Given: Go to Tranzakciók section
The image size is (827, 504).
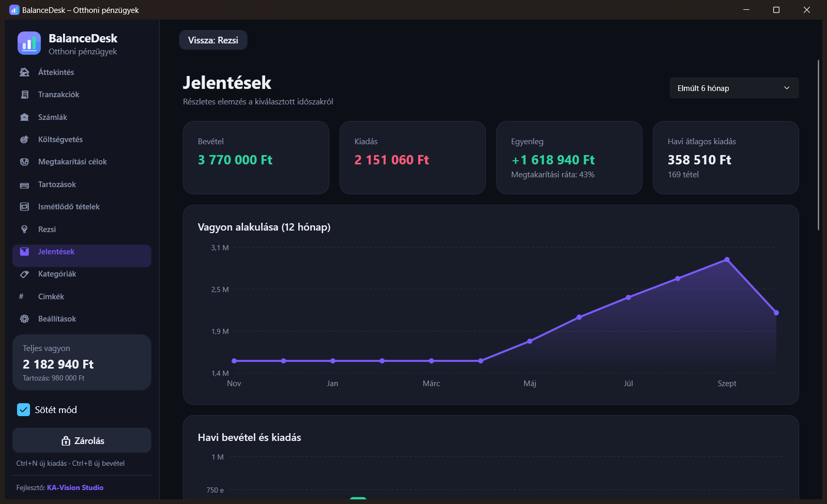Looking at the screenshot, I should tap(82, 95).
